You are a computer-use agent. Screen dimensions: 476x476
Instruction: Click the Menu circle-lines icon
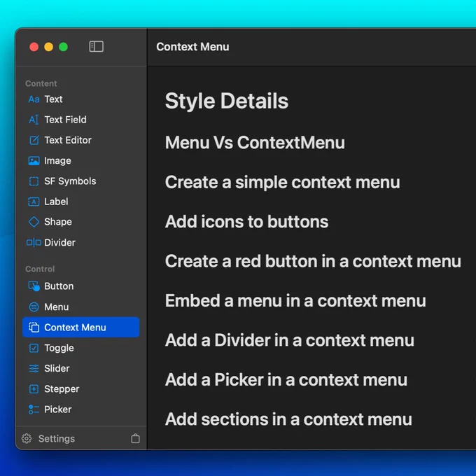point(34,307)
